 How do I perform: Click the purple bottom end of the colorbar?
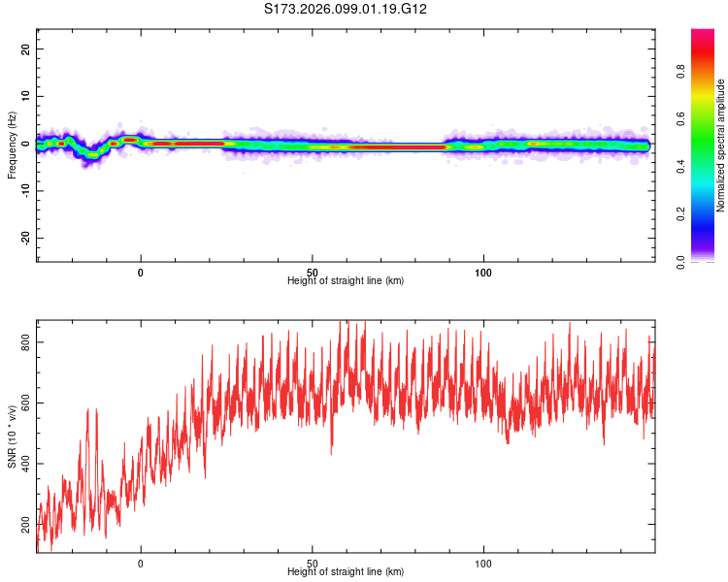coord(703,254)
